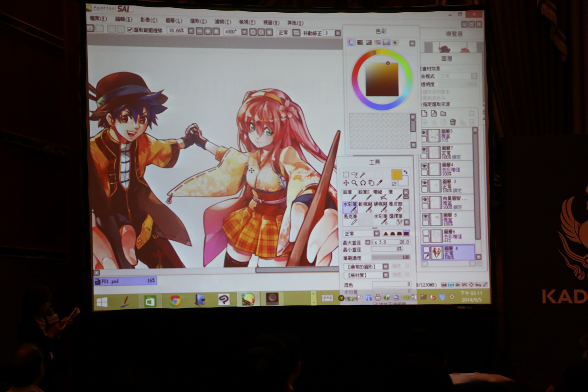
Task: Select the lasso tool
Action: tap(354, 174)
